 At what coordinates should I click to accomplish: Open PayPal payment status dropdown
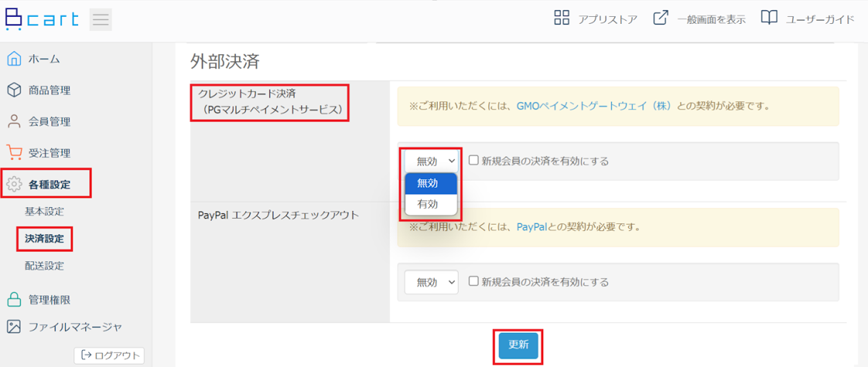tap(431, 282)
